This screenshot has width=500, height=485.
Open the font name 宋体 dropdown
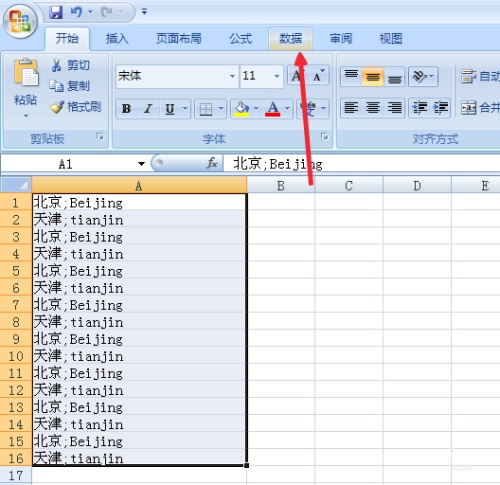[232, 76]
